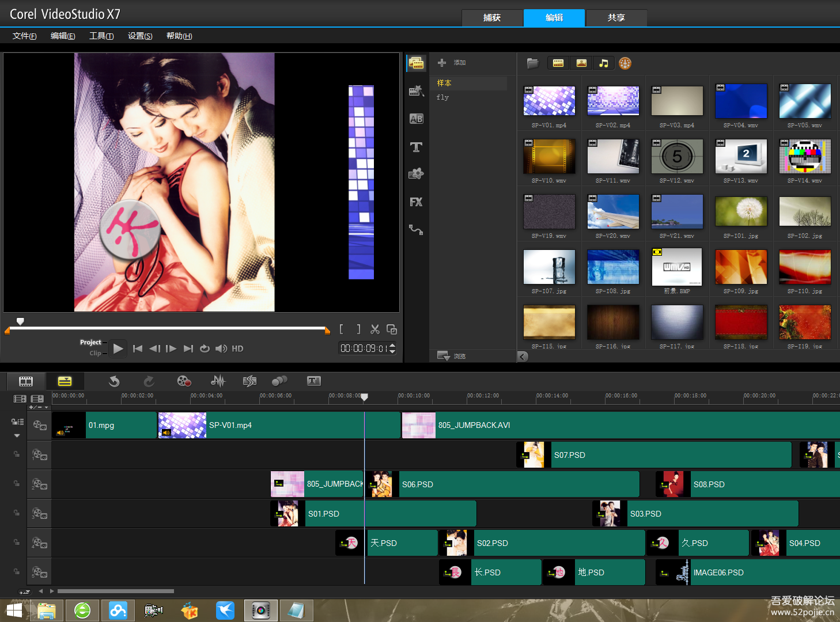This screenshot has height=622, width=840.
Task: Select Clip play mode
Action: click(95, 353)
